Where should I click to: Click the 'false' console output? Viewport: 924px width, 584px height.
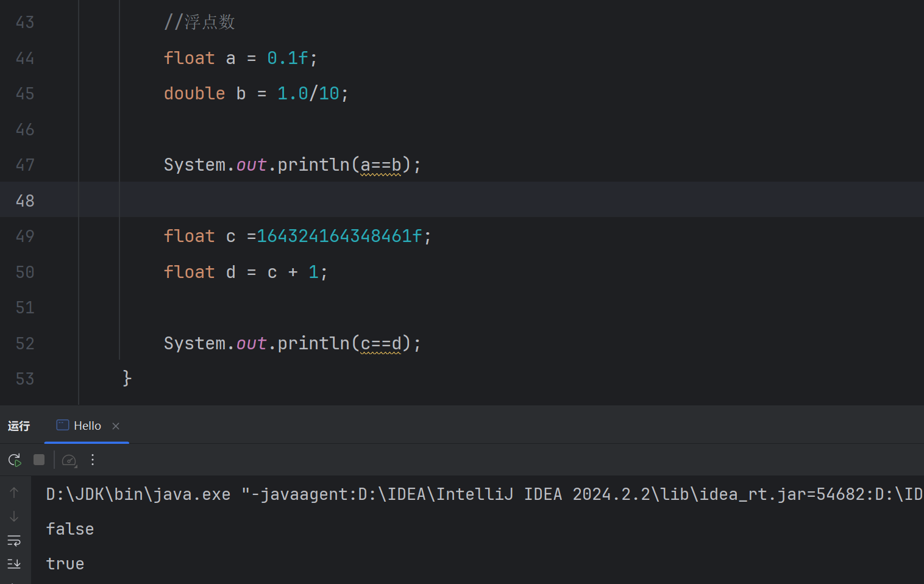(x=70, y=529)
